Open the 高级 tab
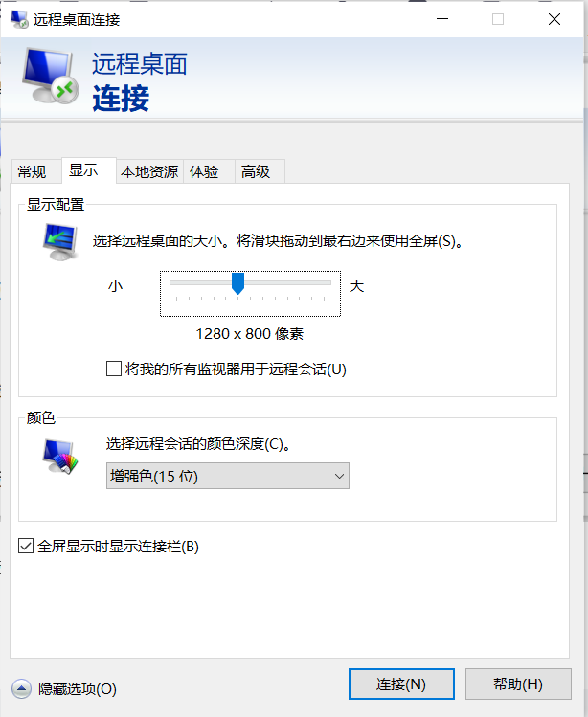The image size is (588, 717). click(256, 172)
